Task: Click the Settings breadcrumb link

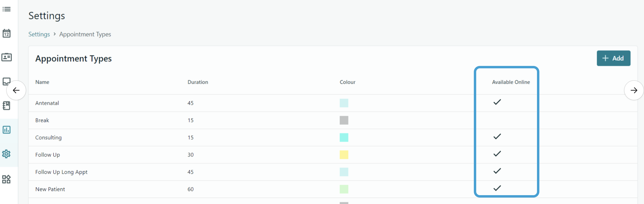Action: tap(39, 34)
